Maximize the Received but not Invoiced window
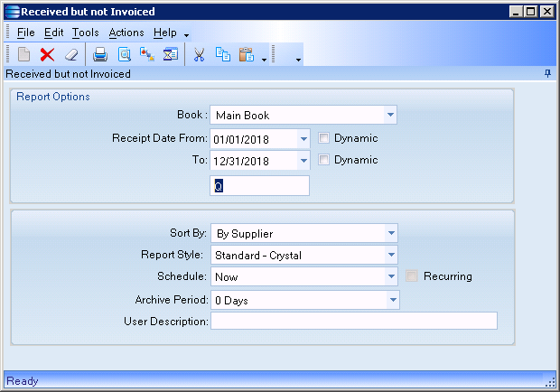Viewport: 560px width, 392px height. coord(531,12)
